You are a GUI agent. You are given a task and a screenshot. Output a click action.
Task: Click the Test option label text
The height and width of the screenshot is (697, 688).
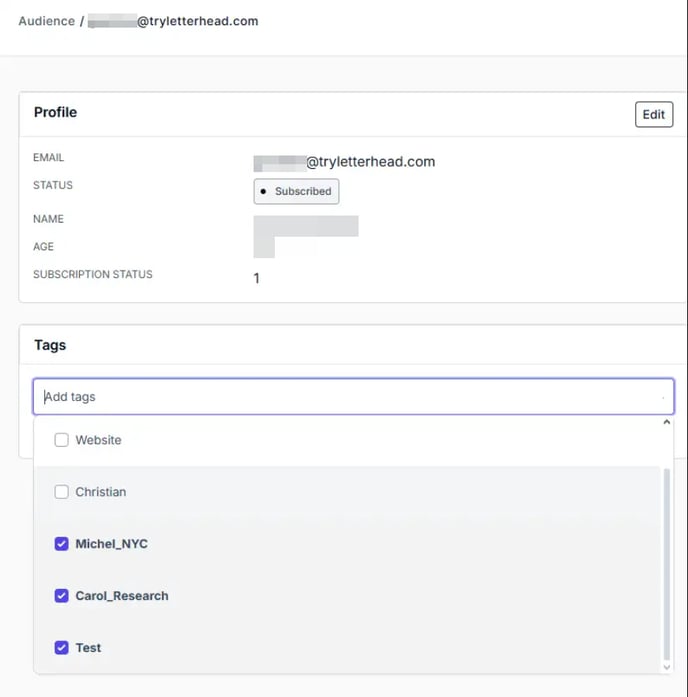(x=88, y=648)
